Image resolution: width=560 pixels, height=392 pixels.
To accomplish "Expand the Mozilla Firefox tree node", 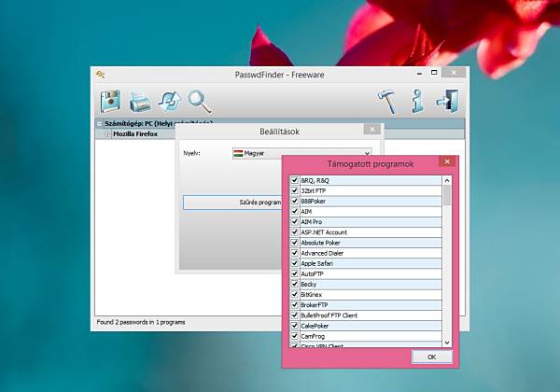I will [107, 134].
